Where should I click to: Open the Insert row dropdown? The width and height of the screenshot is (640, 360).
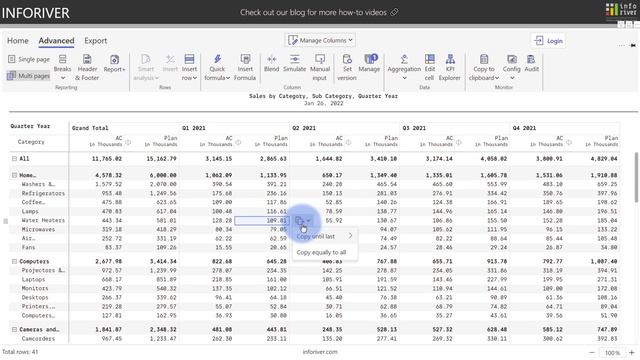tap(189, 68)
